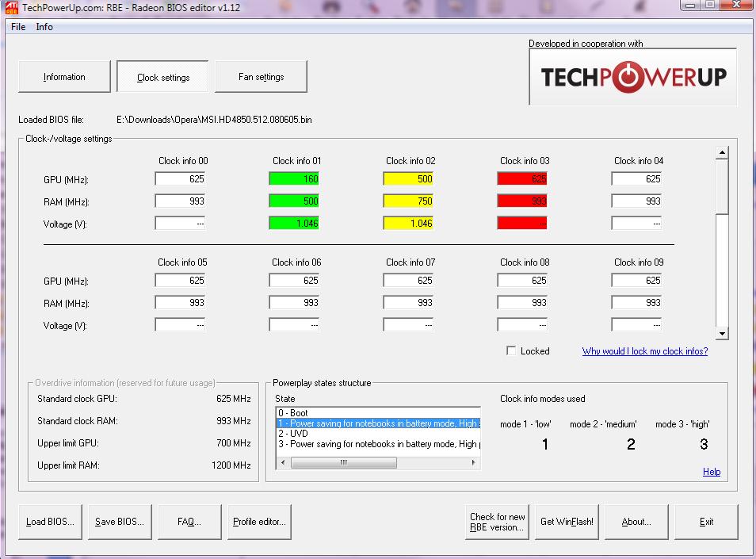756x559 pixels.
Task: Click the TechPowerUp logo banner
Action: pos(632,77)
